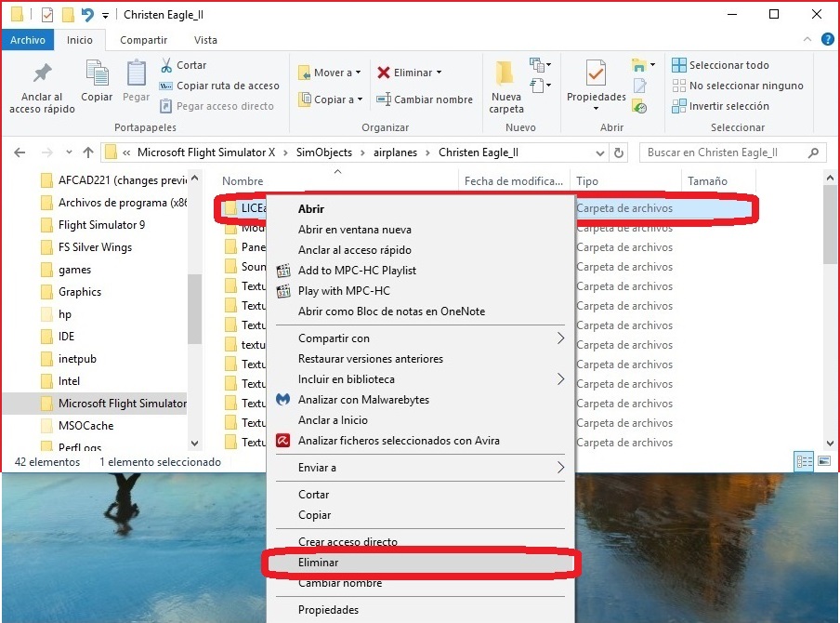The height and width of the screenshot is (623, 840).
Task: Open recent locations dropdown arrow
Action: coord(69,152)
